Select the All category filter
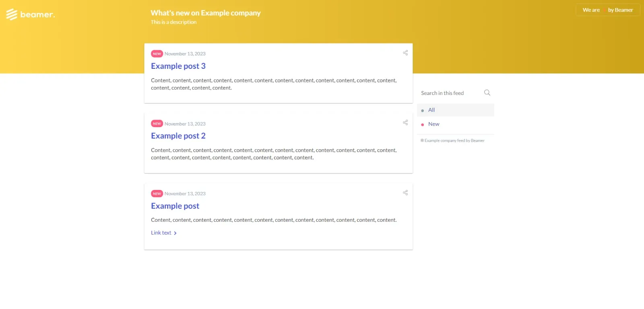 [x=456, y=110]
